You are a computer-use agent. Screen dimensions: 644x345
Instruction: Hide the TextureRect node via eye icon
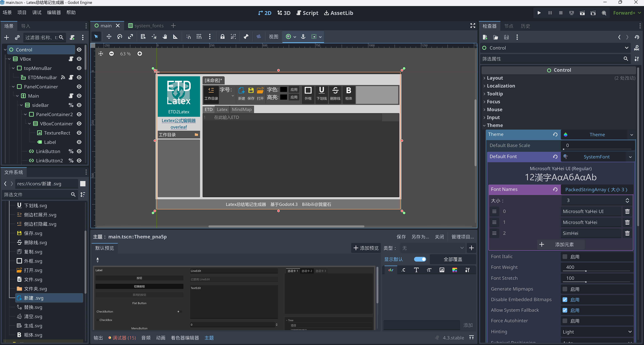79,133
